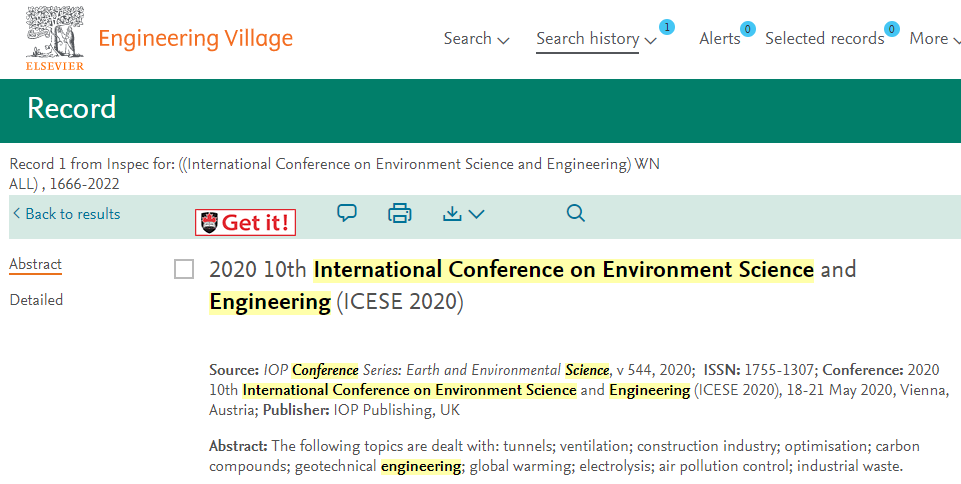This screenshot has height=484, width=961.
Task: Click the Selected records count badge
Action: pyautogui.click(x=892, y=29)
